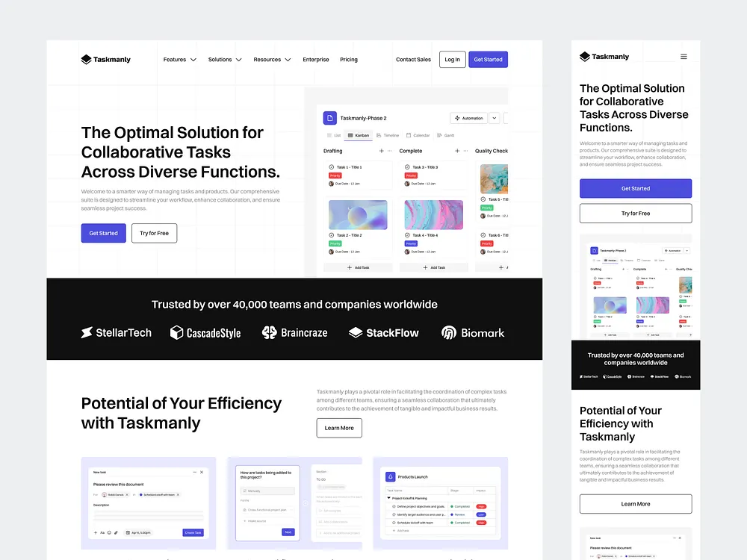Open the Task 2 - Title 2 card thumbnail
The width and height of the screenshot is (747, 560).
pos(359,214)
